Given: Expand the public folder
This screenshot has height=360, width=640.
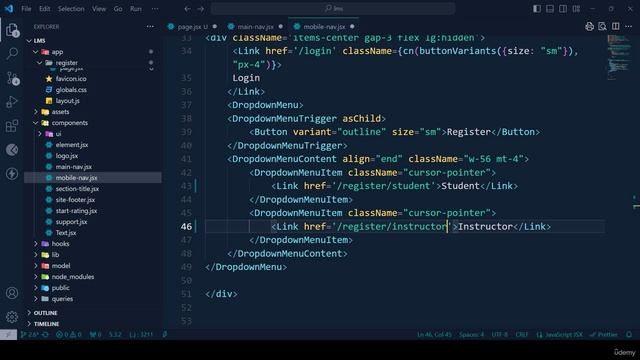Looking at the screenshot, I should tap(36, 288).
